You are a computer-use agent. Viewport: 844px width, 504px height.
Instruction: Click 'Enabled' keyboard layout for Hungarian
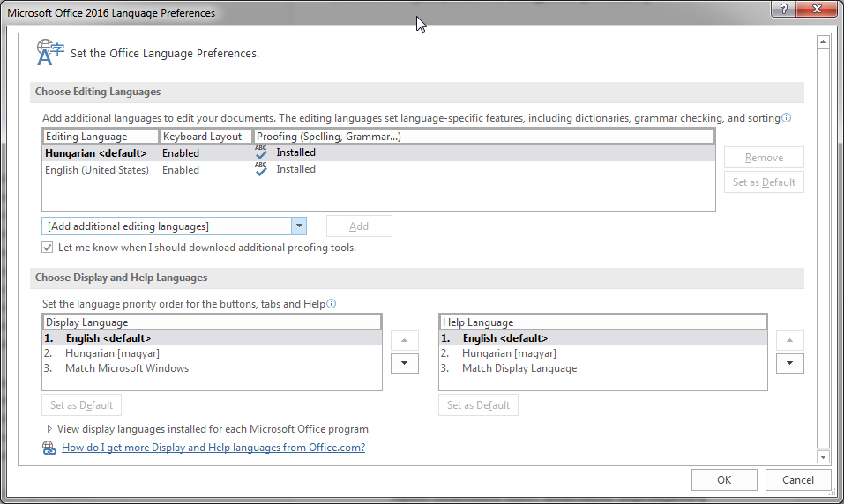pos(181,153)
